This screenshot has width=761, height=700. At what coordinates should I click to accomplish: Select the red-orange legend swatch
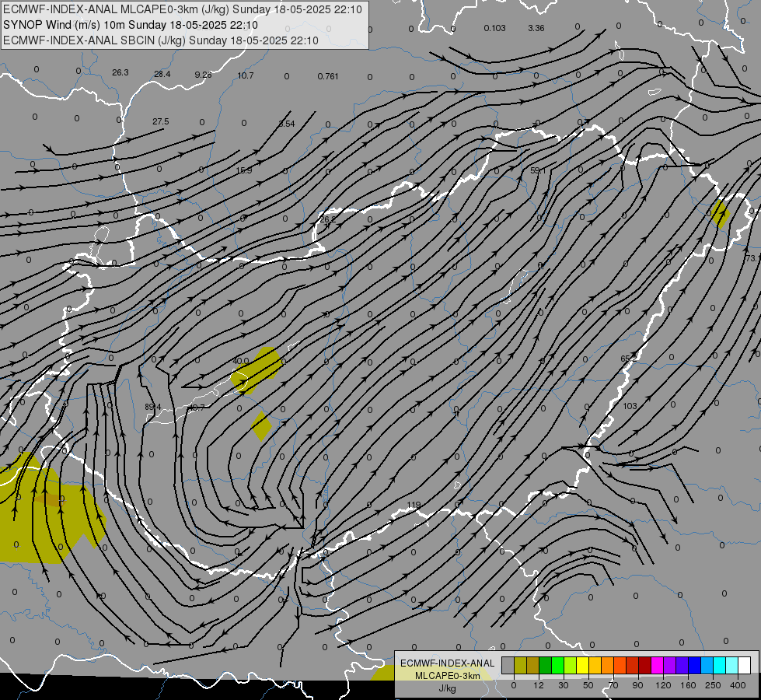click(x=620, y=666)
